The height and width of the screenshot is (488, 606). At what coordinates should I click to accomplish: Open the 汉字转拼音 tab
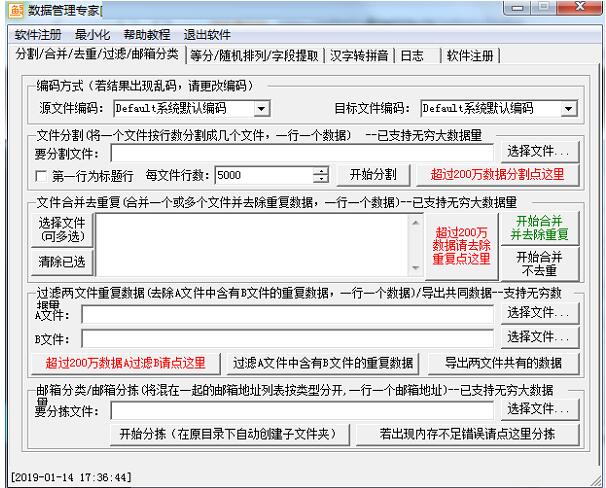click(359, 56)
